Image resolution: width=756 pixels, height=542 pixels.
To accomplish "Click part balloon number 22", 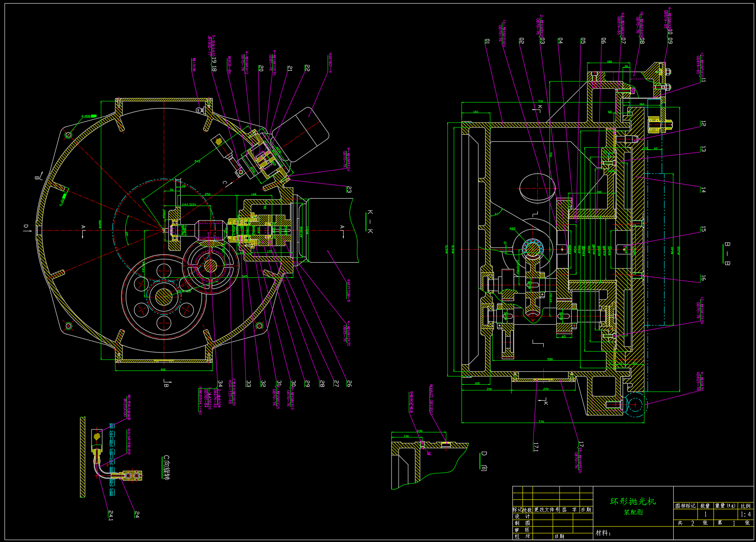I will point(307,68).
